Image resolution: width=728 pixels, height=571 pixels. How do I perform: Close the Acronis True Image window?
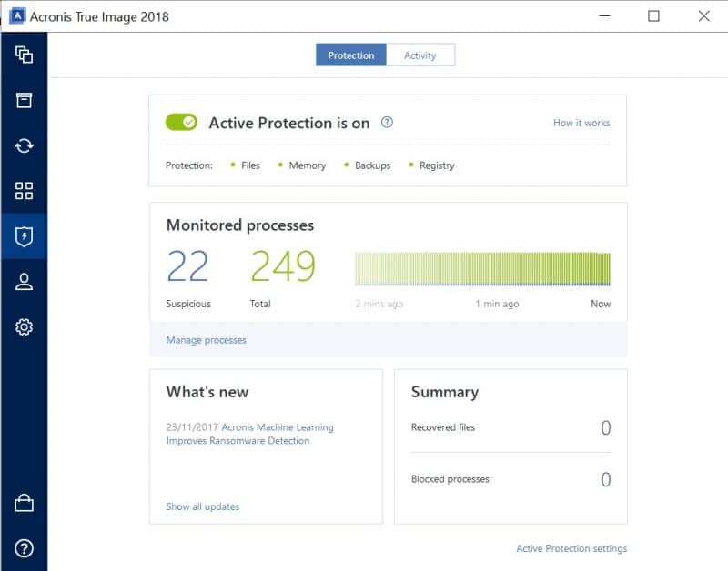703,16
